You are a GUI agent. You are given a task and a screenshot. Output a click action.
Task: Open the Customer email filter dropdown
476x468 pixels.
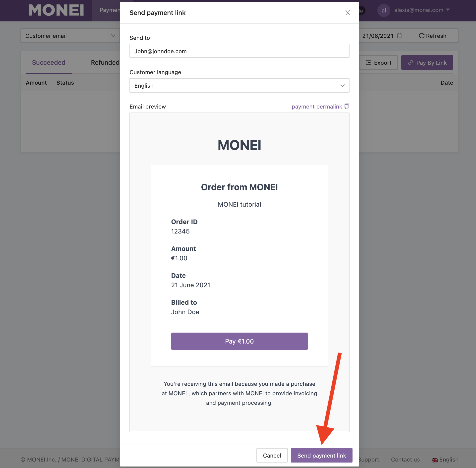[70, 36]
